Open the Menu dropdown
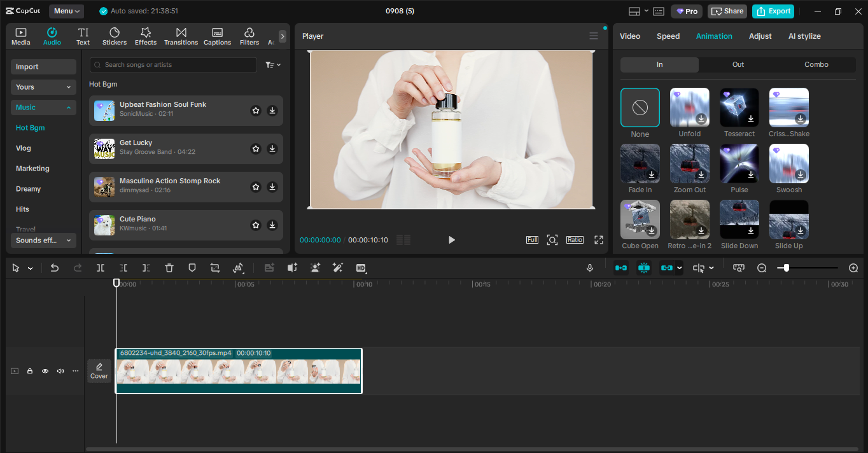The width and height of the screenshot is (868, 453). click(x=67, y=11)
